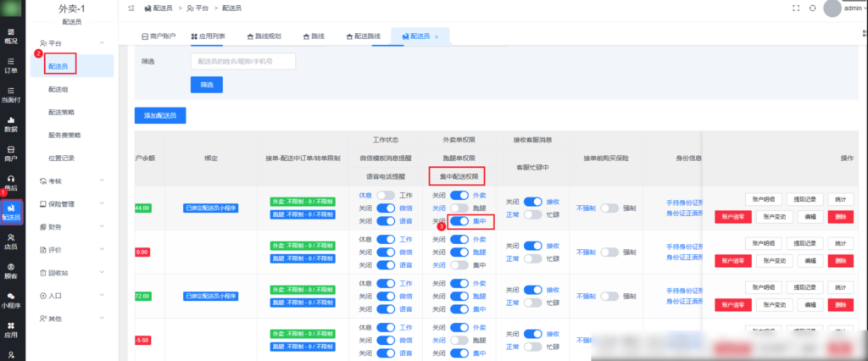The image size is (868, 361).
Task: Enable 强制 insurance in the 44.00 row
Action: point(609,208)
